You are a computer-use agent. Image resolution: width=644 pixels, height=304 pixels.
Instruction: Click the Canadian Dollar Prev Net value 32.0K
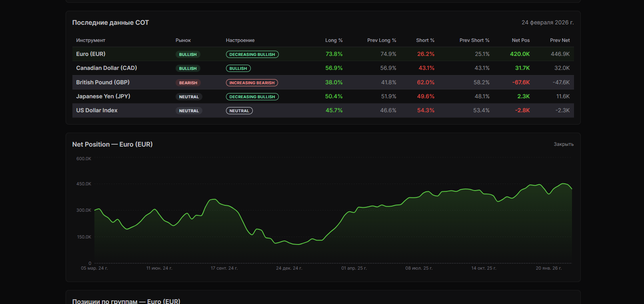tap(562, 68)
